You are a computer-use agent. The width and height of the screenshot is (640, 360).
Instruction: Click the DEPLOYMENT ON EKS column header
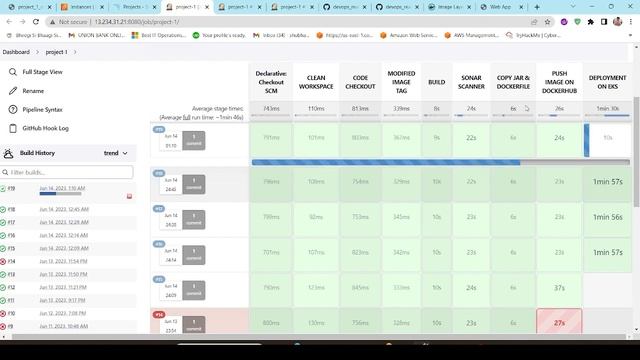click(x=607, y=82)
